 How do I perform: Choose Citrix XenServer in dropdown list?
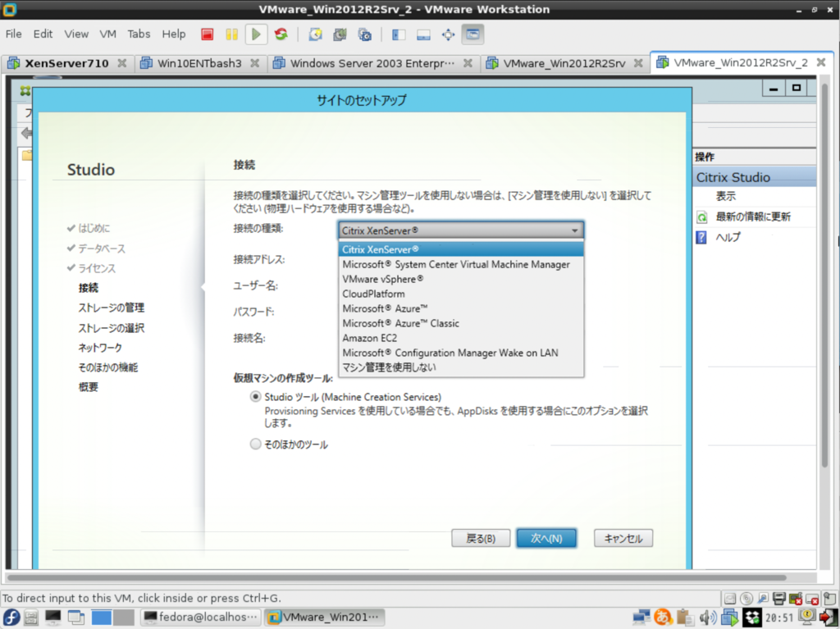click(x=461, y=249)
